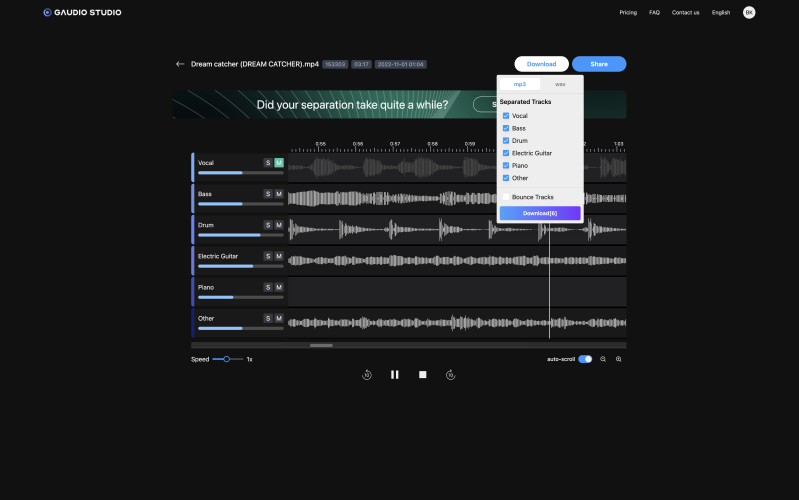Click the 03:17 duration tag
Image resolution: width=799 pixels, height=500 pixels.
361,64
